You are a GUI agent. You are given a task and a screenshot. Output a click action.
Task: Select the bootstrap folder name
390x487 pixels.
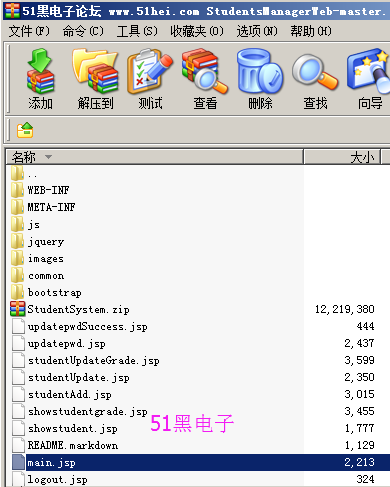(x=55, y=293)
